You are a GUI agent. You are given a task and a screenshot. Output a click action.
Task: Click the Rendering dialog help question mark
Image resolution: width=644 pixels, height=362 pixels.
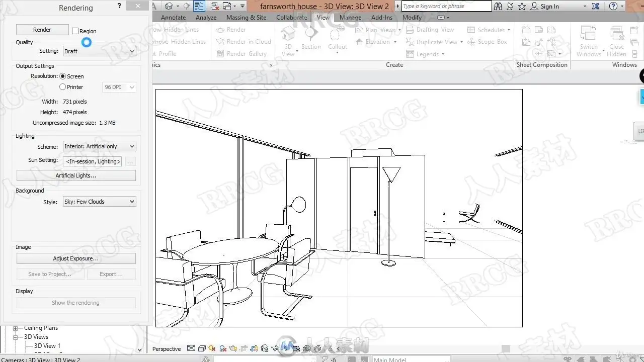pyautogui.click(x=119, y=6)
